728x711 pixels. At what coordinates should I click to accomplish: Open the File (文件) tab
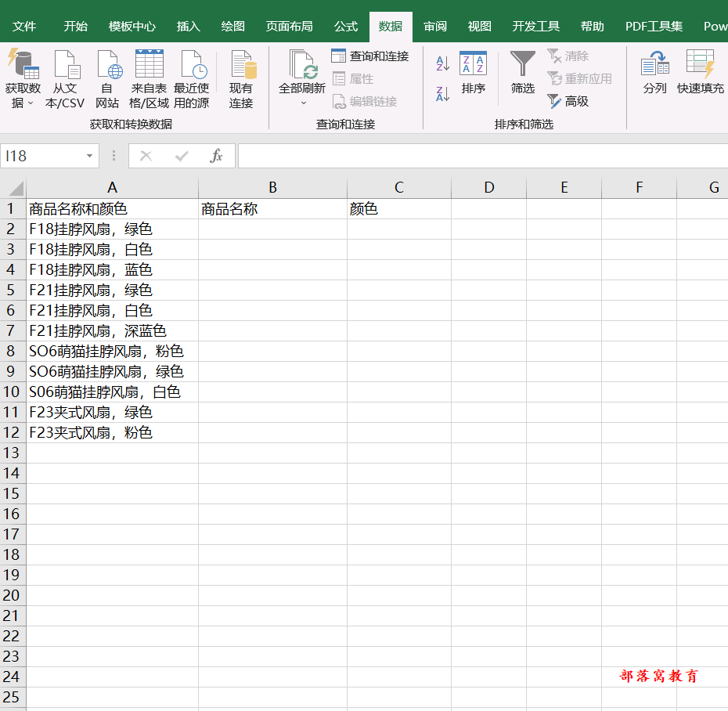[x=24, y=27]
